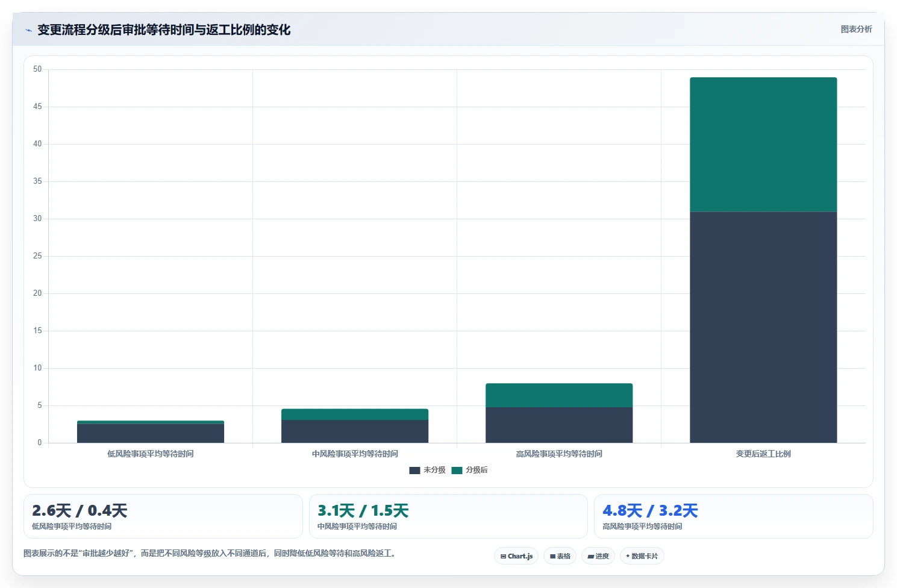Click the dark segment of 低风险事项平均等待时间 bar

pyautogui.click(x=151, y=433)
